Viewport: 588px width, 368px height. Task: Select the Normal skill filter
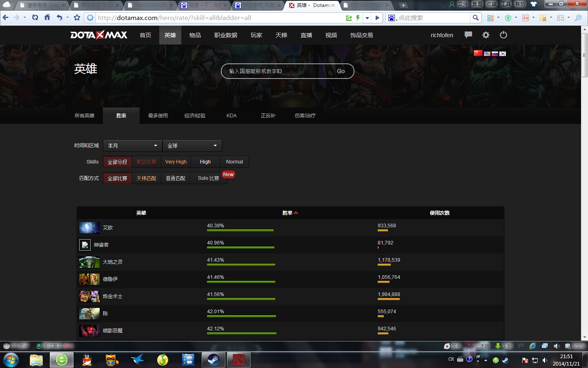[x=234, y=162]
